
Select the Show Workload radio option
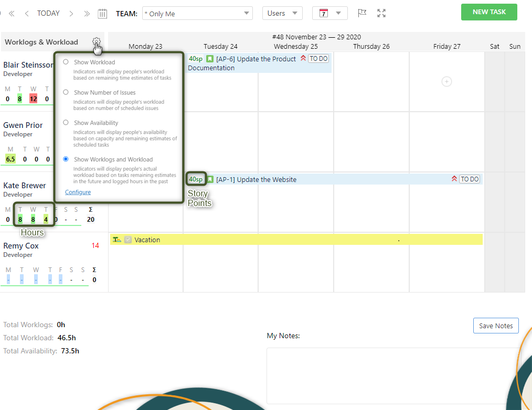pyautogui.click(x=66, y=62)
